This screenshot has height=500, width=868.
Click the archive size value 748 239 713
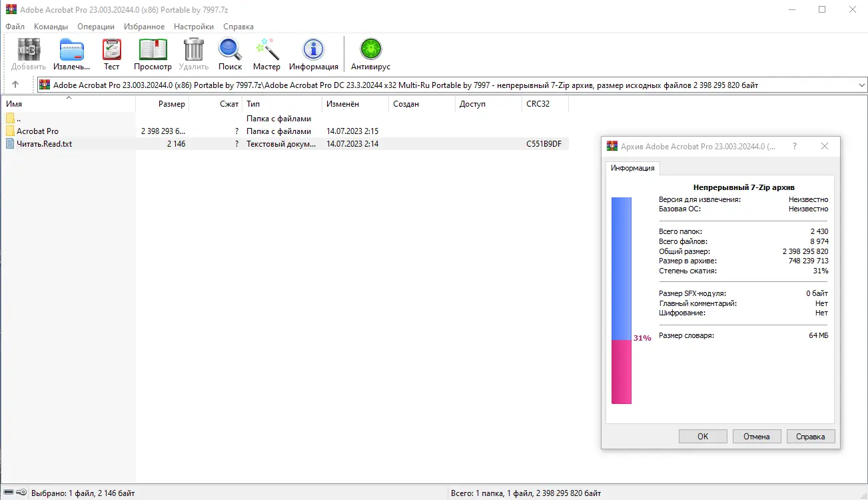pos(808,261)
